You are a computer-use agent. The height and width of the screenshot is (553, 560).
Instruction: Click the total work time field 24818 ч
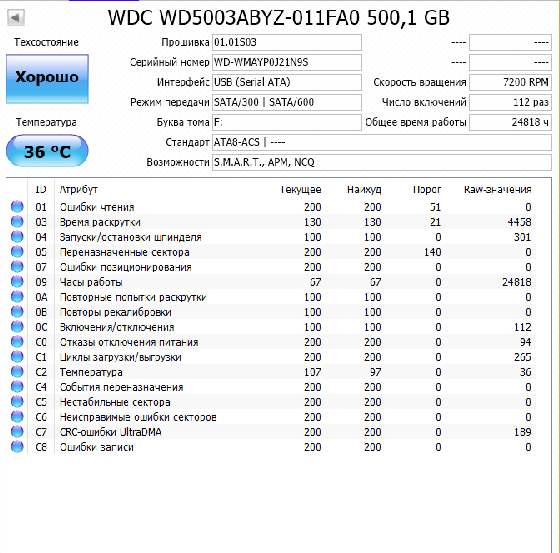[x=510, y=123]
